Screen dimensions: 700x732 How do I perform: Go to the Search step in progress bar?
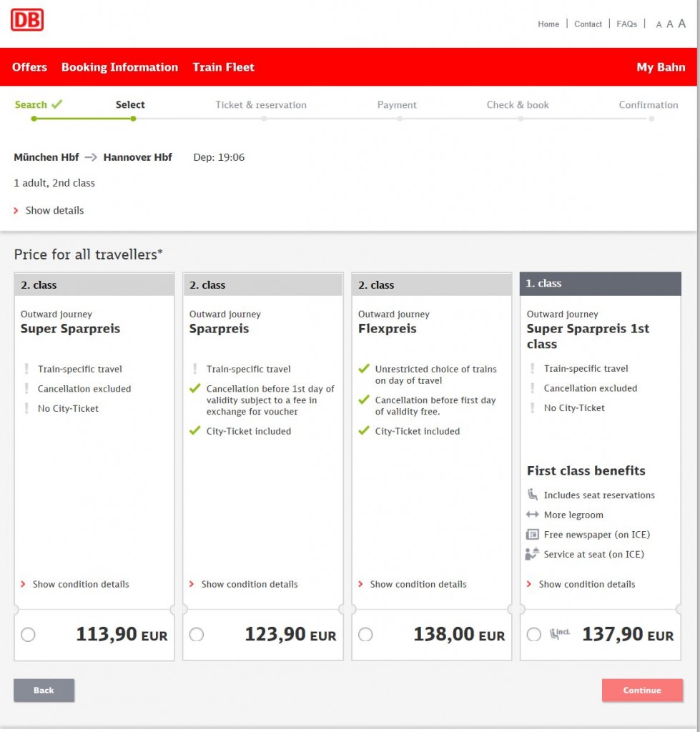point(31,105)
